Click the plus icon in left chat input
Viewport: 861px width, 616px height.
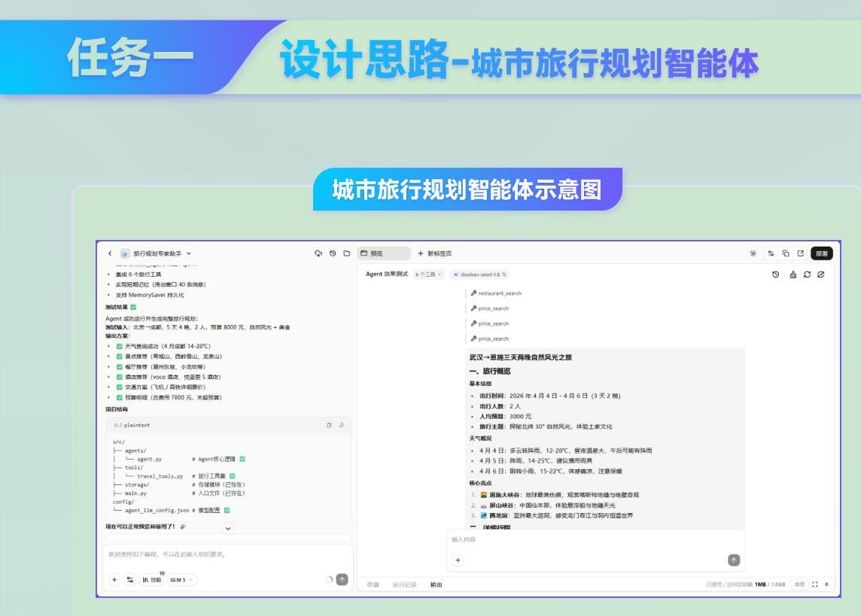(x=114, y=580)
